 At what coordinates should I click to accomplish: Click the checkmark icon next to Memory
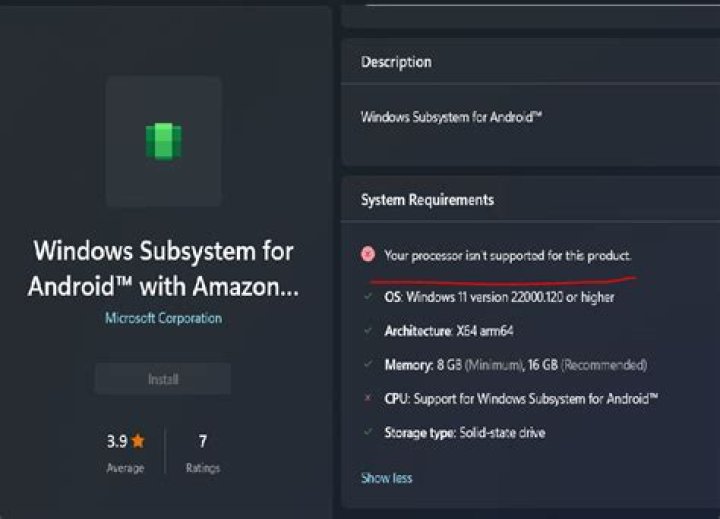click(x=368, y=365)
